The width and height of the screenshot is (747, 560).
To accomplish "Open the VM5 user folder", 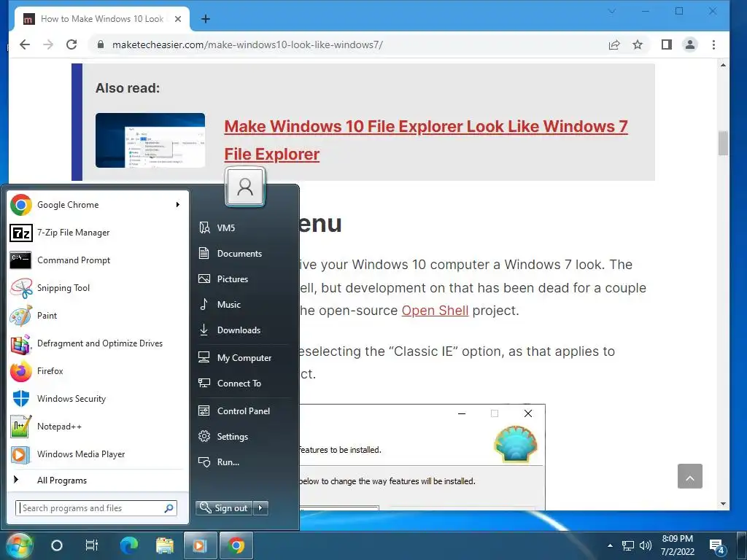I will (x=244, y=227).
